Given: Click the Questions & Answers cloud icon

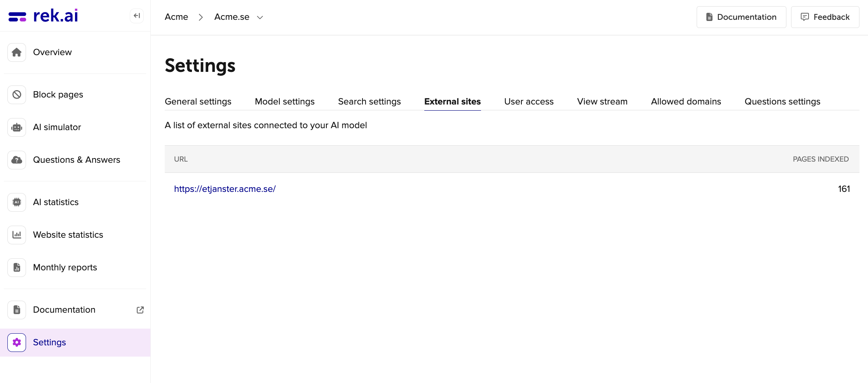Looking at the screenshot, I should (17, 160).
